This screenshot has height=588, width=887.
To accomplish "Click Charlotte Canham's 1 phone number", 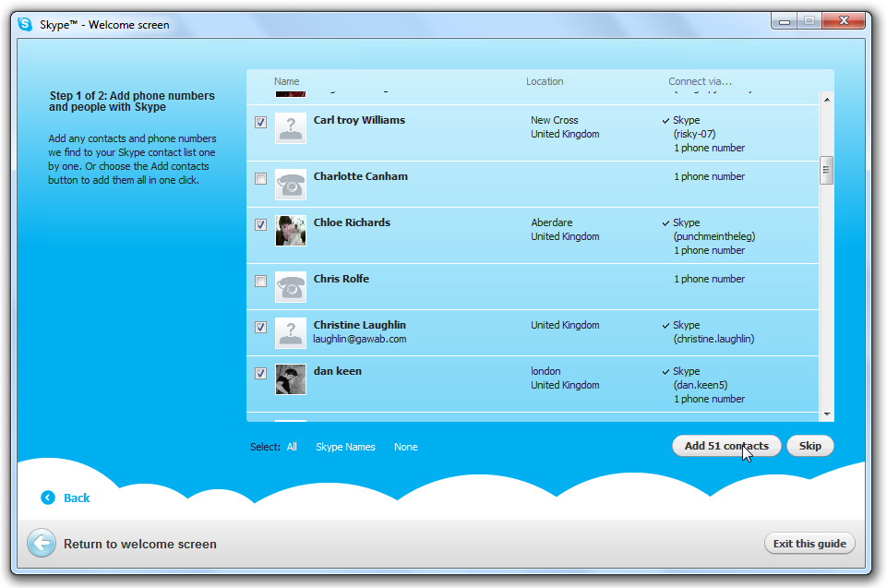I will [x=710, y=176].
